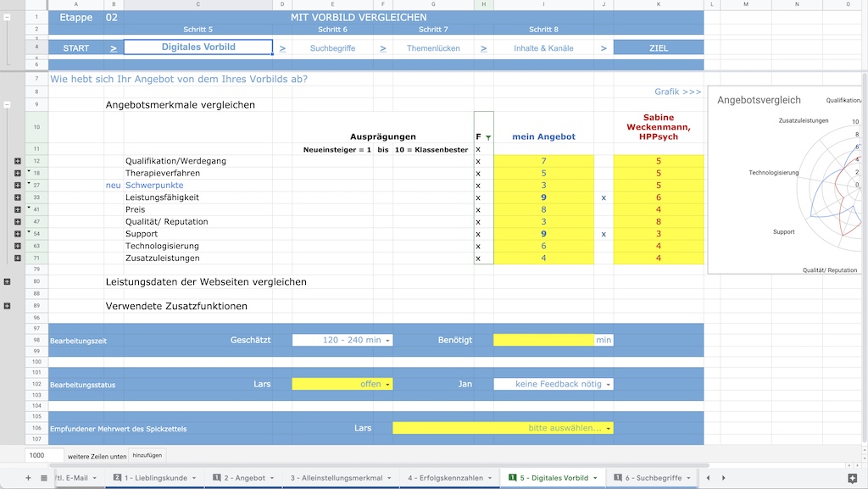Click the Suchbegriffe step link

tap(332, 48)
